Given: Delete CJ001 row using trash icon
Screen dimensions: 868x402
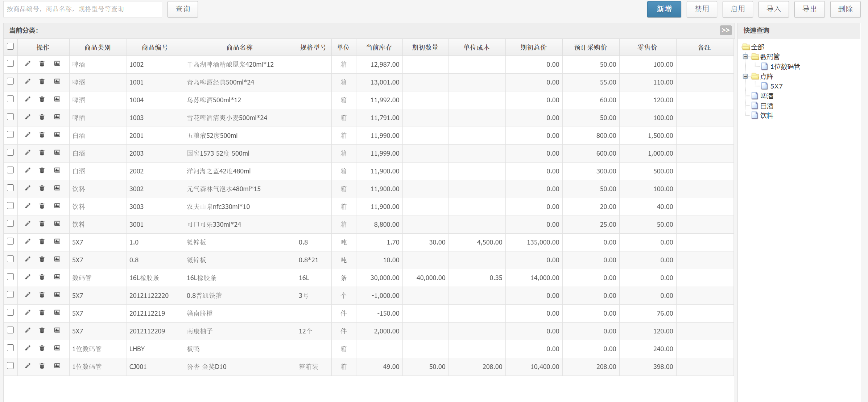Looking at the screenshot, I should (x=42, y=366).
